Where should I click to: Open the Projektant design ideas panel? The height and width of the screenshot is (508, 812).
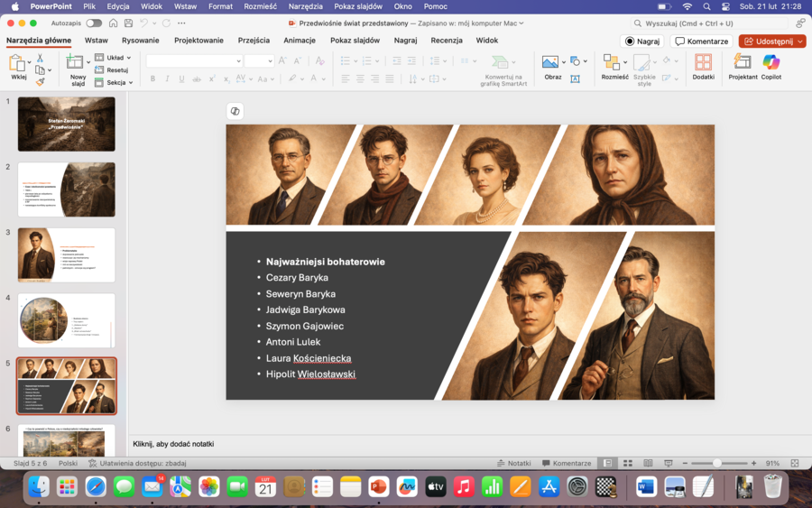click(743, 62)
